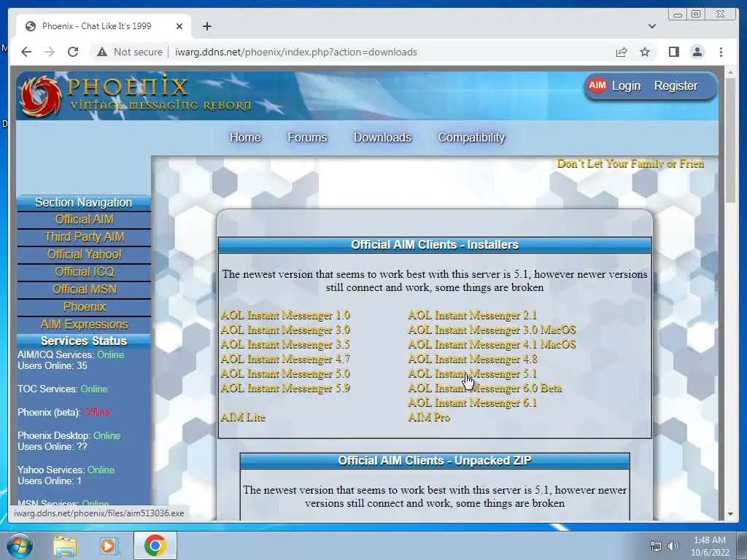Select Phoenix in Section Navigation
The height and width of the screenshot is (560, 747).
[x=84, y=307]
